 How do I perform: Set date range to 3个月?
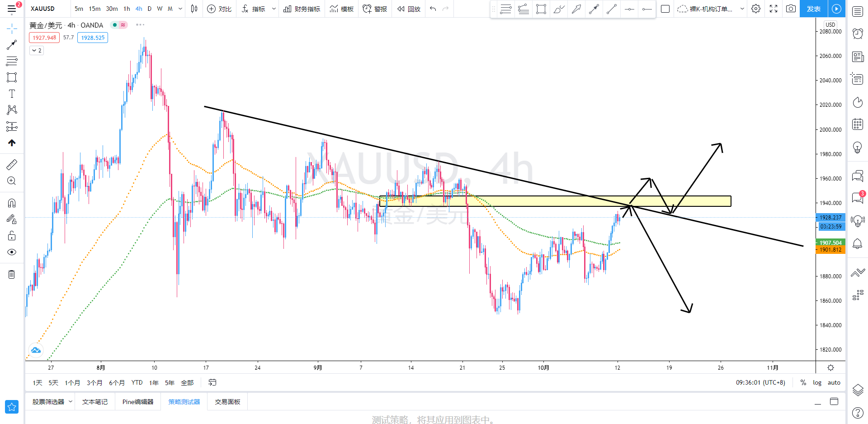pos(94,383)
